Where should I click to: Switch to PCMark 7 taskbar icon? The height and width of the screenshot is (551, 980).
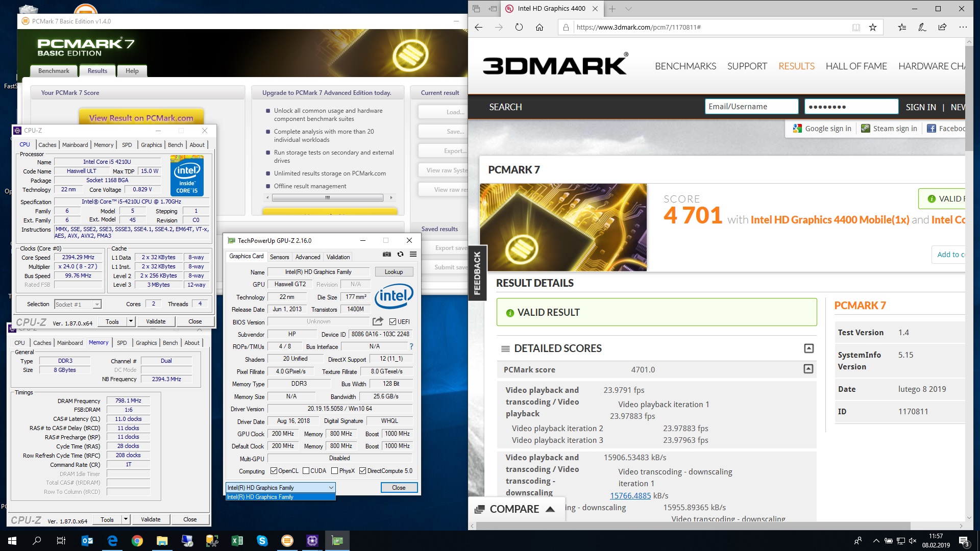click(x=287, y=541)
